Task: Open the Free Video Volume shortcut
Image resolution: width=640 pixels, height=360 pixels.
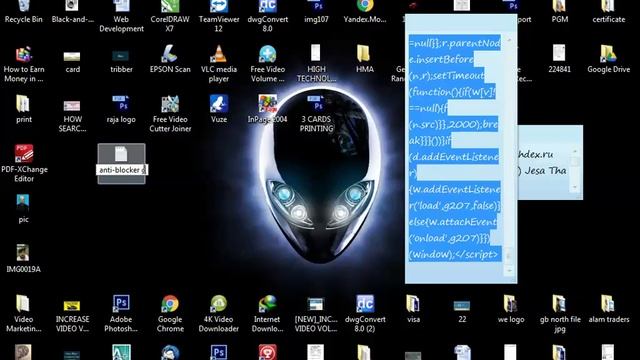Action: tap(267, 64)
